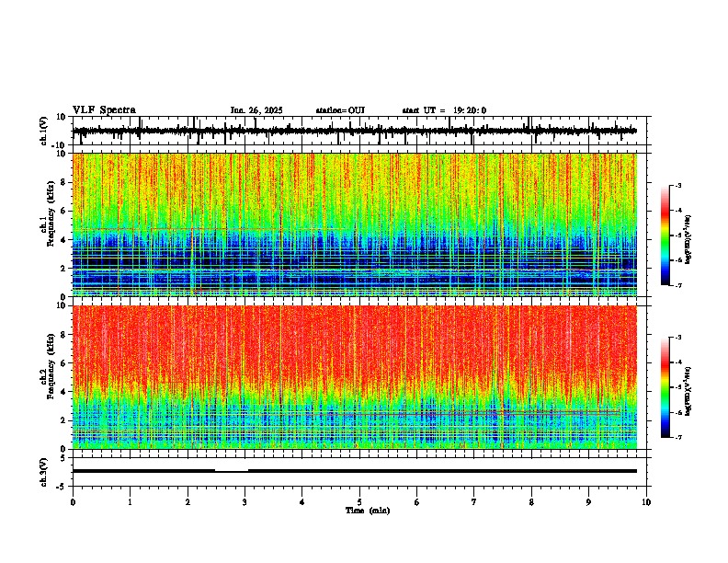The image size is (728, 563).
Task: Click the "ch.3(V)" axis label
Action: 44,472
